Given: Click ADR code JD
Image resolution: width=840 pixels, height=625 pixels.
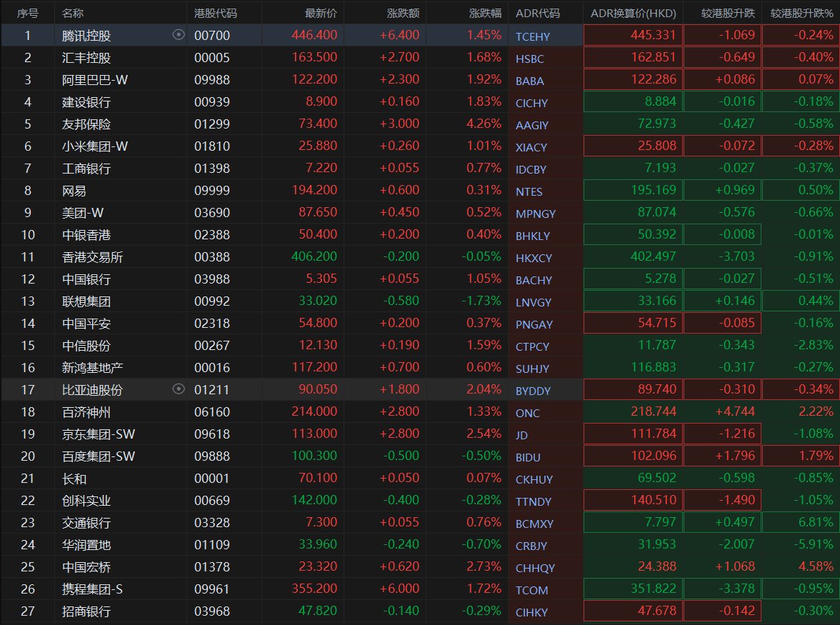Looking at the screenshot, I should click(521, 436).
